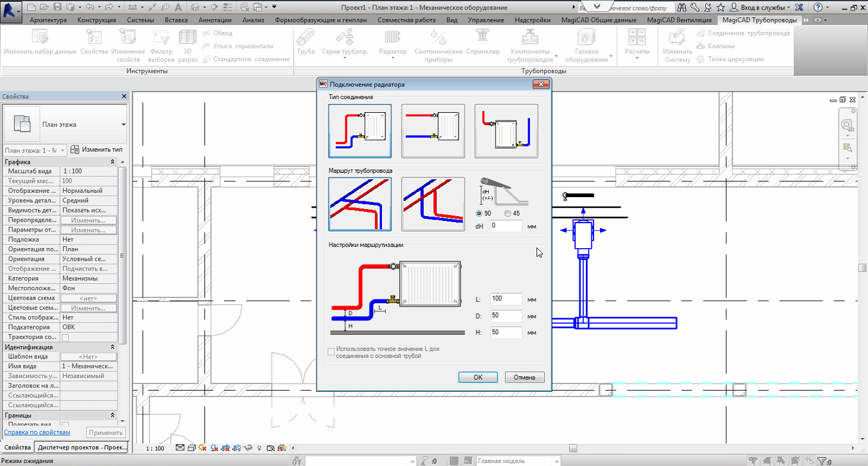Open the MagiCAD Вентиляция ribbon tab
The image size is (868, 466).
point(679,20)
